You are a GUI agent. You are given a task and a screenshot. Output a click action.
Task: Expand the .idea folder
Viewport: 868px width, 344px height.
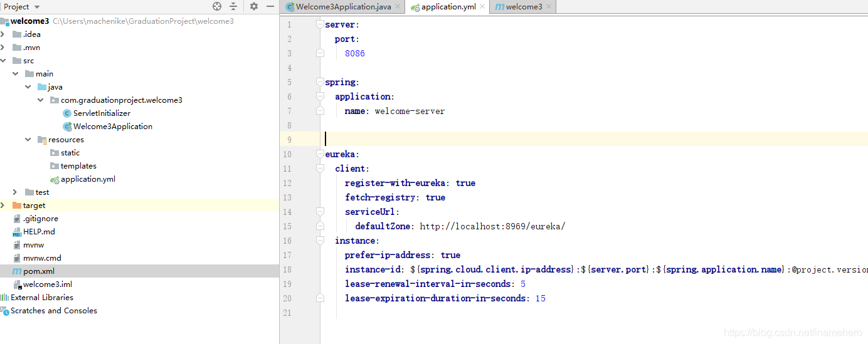pos(3,34)
